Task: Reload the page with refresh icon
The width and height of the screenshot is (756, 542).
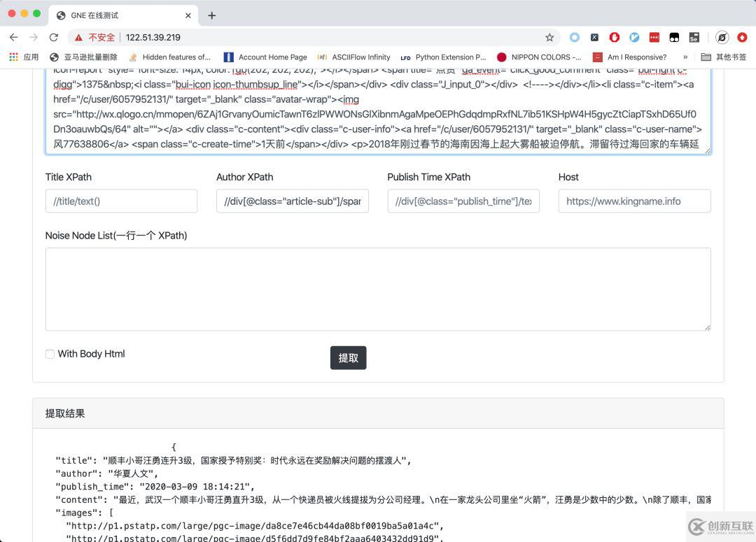Action: pyautogui.click(x=53, y=37)
